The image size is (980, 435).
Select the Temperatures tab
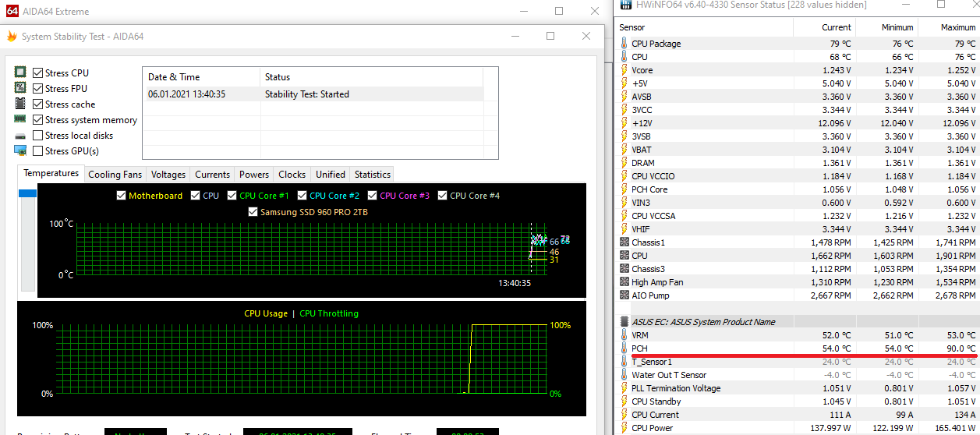click(x=51, y=173)
